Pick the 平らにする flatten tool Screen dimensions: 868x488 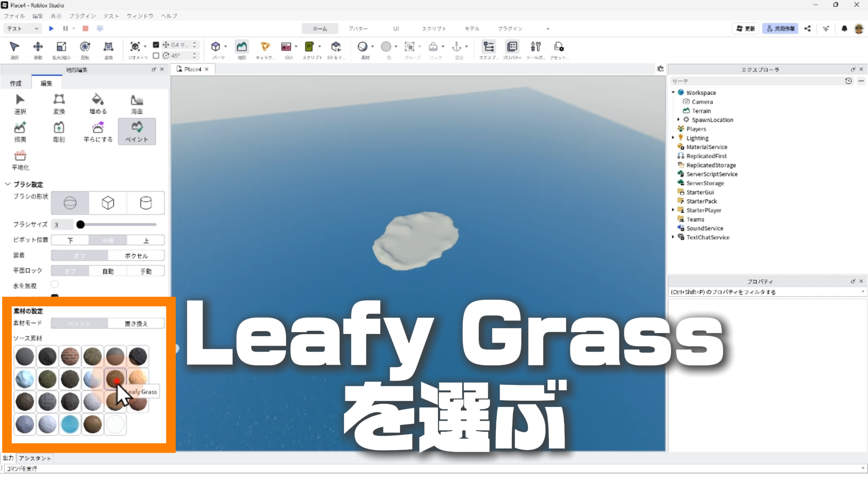(x=98, y=131)
